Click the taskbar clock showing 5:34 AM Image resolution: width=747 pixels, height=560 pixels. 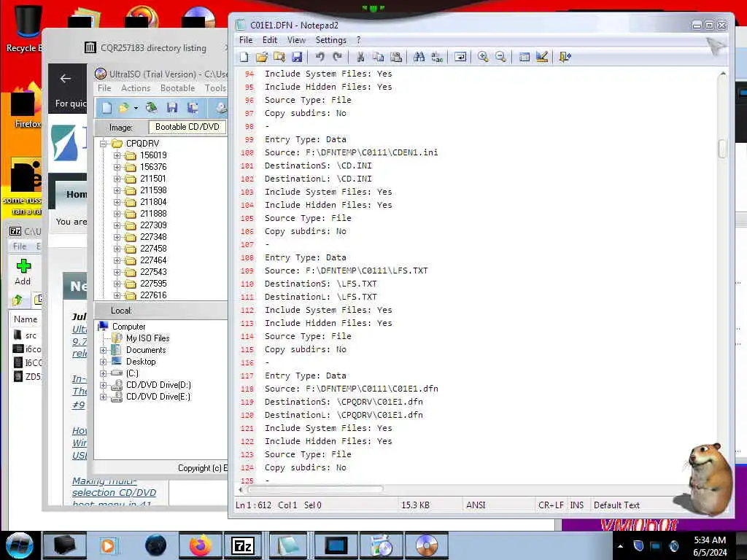point(709,540)
